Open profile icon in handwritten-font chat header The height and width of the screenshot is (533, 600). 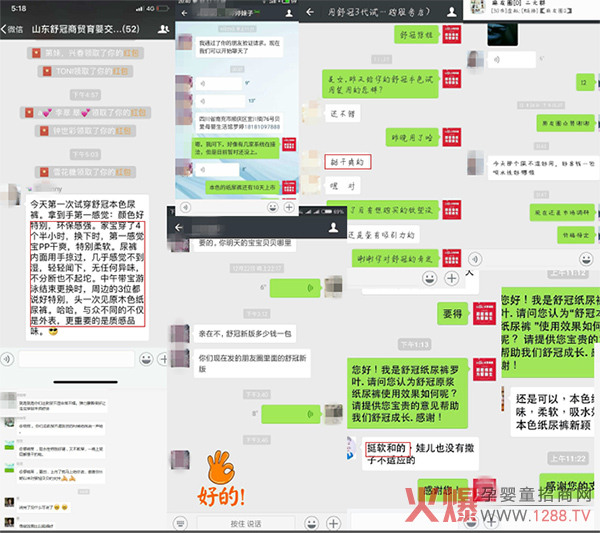(x=452, y=12)
